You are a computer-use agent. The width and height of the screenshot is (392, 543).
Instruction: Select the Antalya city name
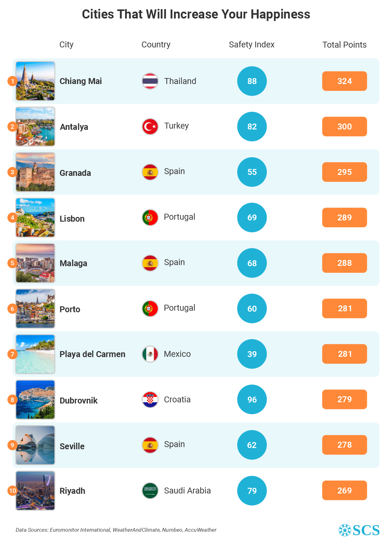pos(74,127)
